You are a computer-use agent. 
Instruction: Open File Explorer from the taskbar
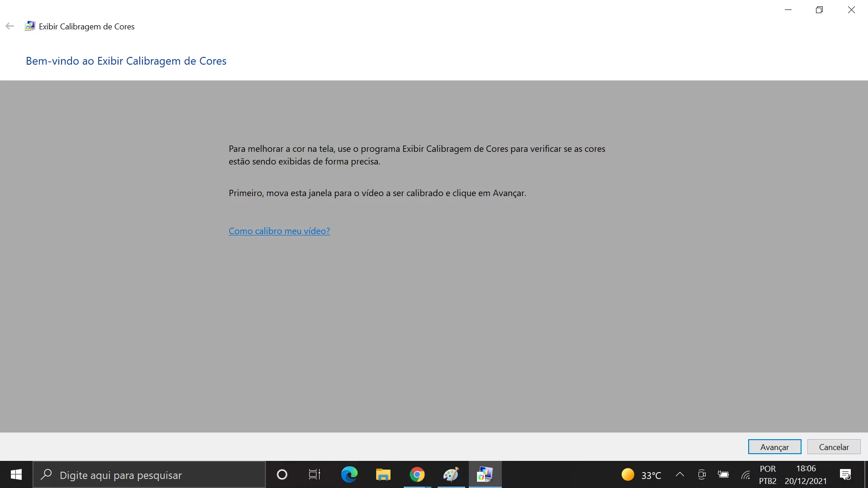(x=383, y=474)
